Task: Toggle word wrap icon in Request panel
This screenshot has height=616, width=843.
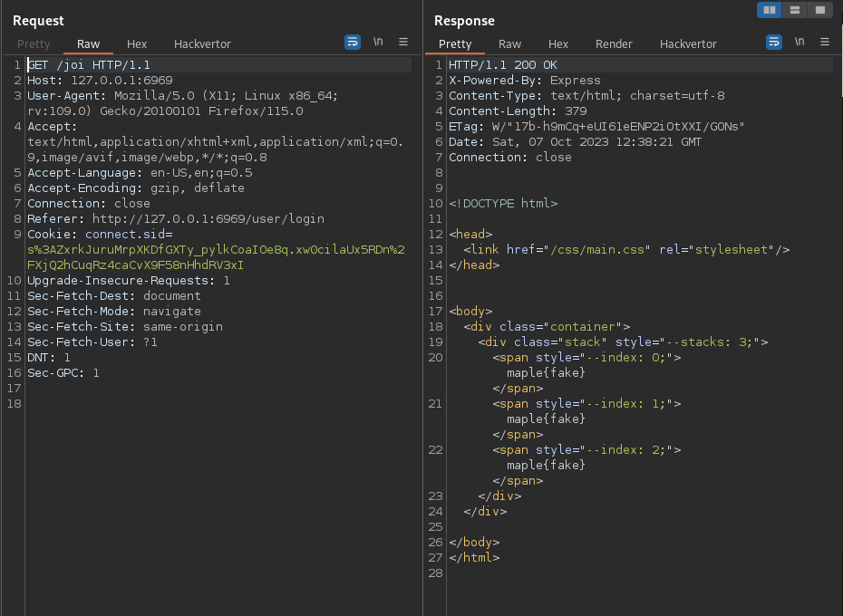Action: (353, 42)
